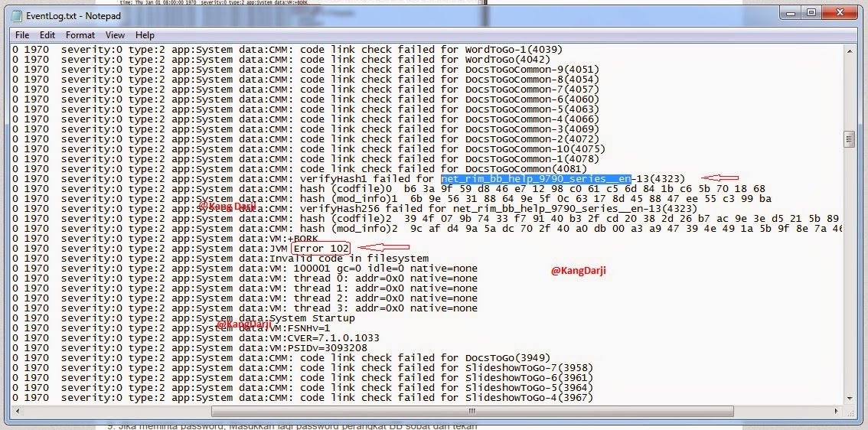Viewport: 868px width, 430px height.
Task: Open the View menu
Action: click(x=115, y=35)
